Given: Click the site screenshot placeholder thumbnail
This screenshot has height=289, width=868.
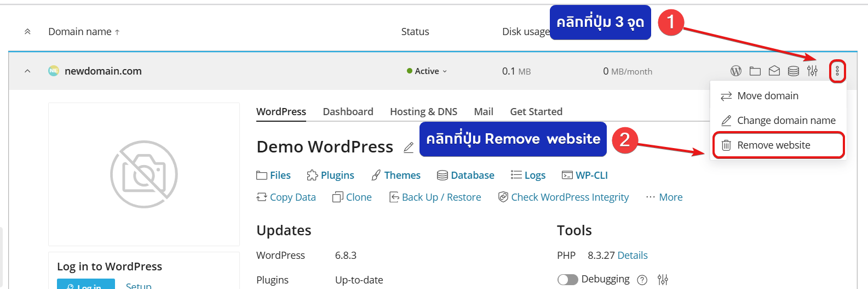Looking at the screenshot, I should 144,174.
